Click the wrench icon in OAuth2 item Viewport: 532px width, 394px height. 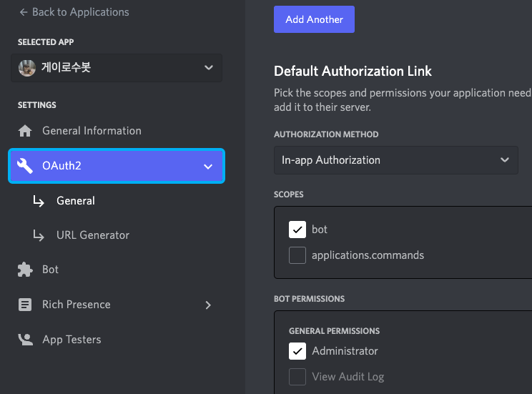point(25,166)
